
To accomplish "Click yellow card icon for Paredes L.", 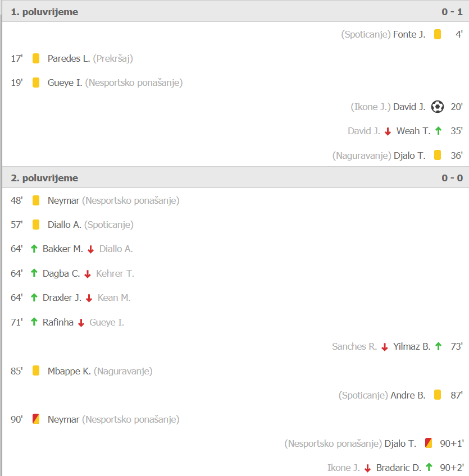I will pyautogui.click(x=36, y=58).
